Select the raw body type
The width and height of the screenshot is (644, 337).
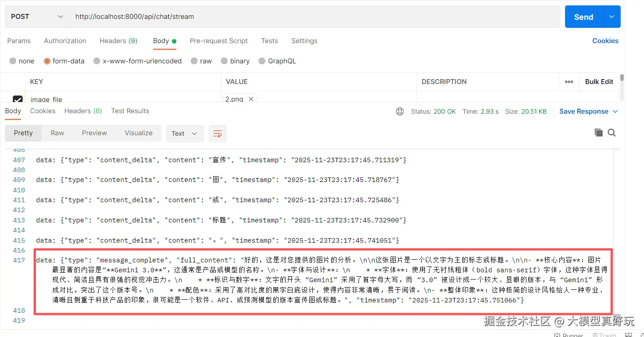[x=201, y=61]
